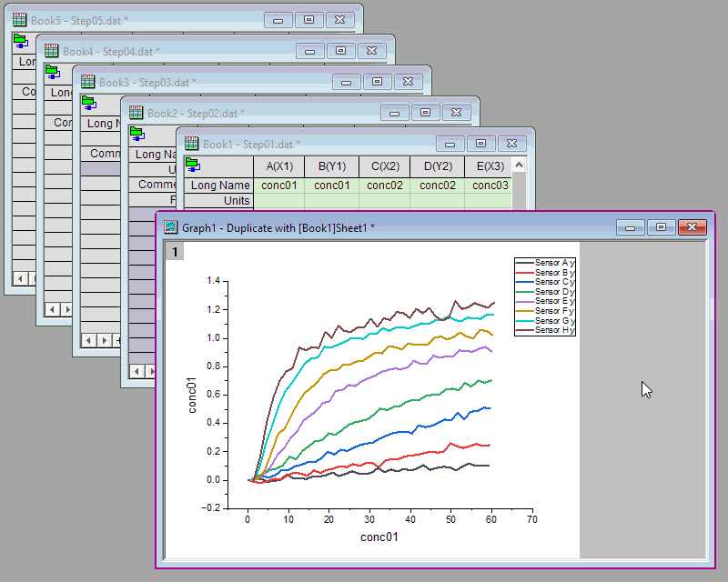Click the Long Name row label in Book1
This screenshot has width=728, height=582.
click(218, 184)
